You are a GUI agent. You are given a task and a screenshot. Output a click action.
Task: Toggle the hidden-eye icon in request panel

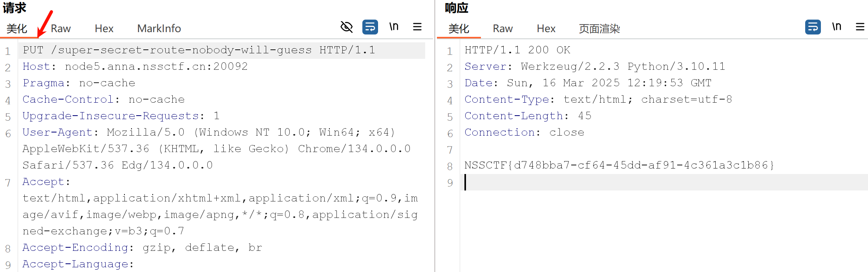click(x=346, y=27)
